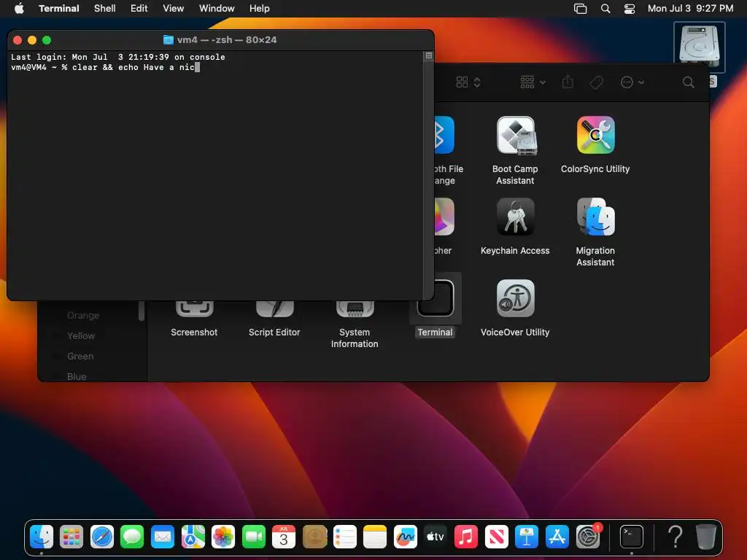Open Mail from the Dock
Image resolution: width=747 pixels, height=560 pixels.
163,537
